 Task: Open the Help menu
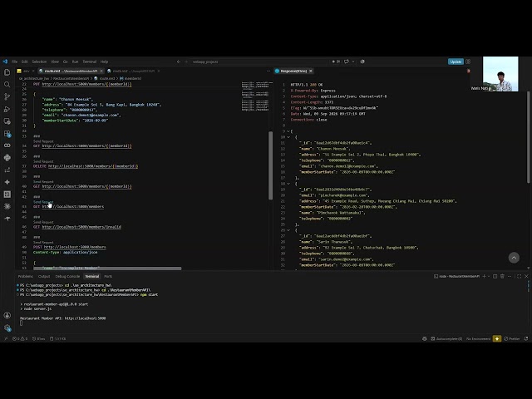coord(104,62)
